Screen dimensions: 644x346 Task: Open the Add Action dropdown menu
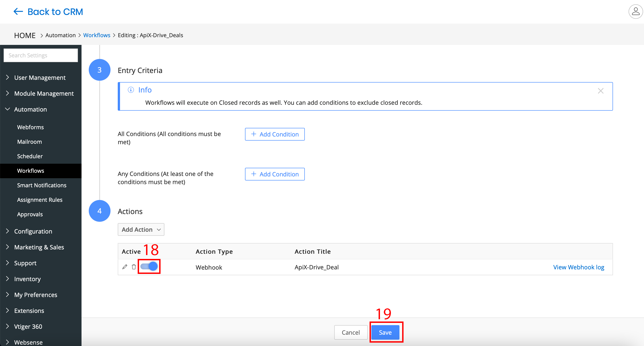click(x=141, y=229)
